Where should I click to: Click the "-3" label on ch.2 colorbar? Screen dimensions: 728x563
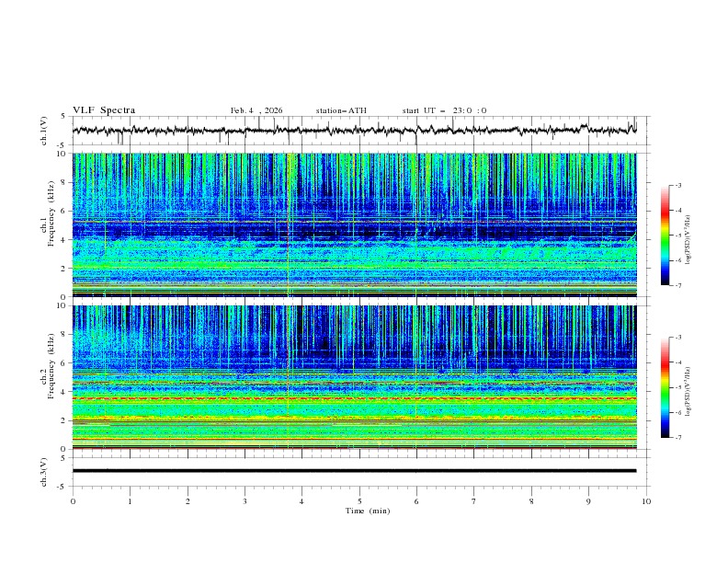coord(678,338)
